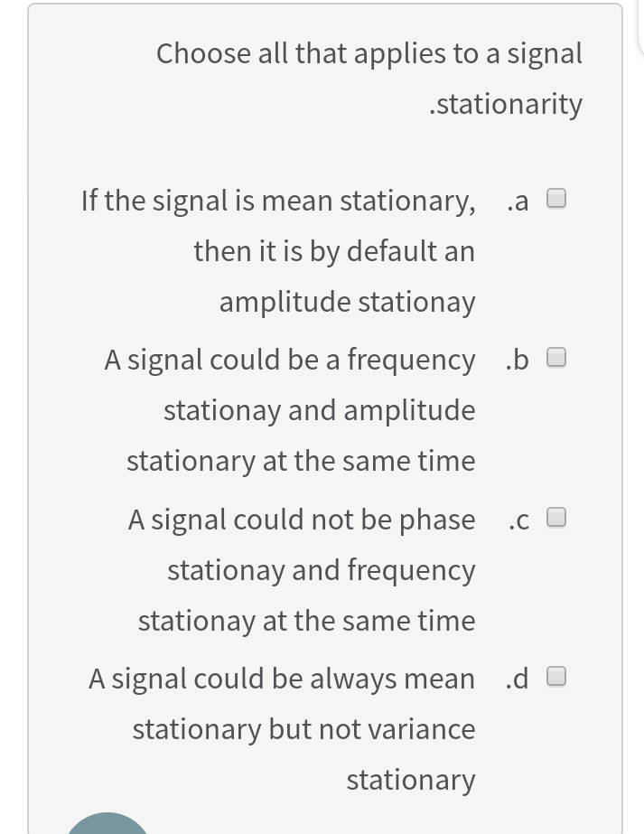Check option b about frequency and amplitude stationarity
The image size is (644, 834).
pos(557,357)
